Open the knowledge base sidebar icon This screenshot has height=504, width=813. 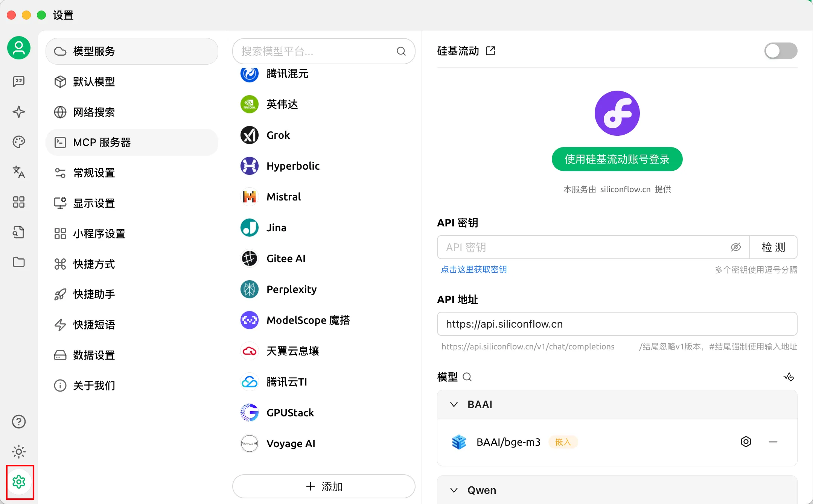click(x=19, y=232)
